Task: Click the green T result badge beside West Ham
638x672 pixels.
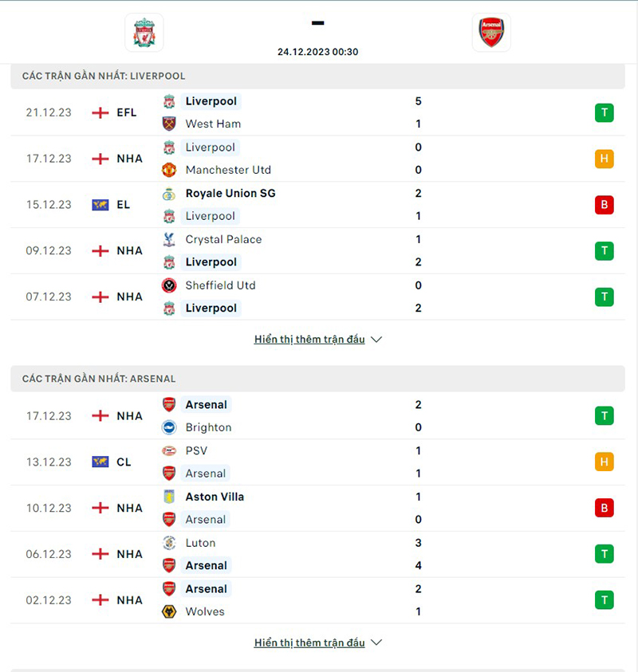Action: (x=604, y=112)
